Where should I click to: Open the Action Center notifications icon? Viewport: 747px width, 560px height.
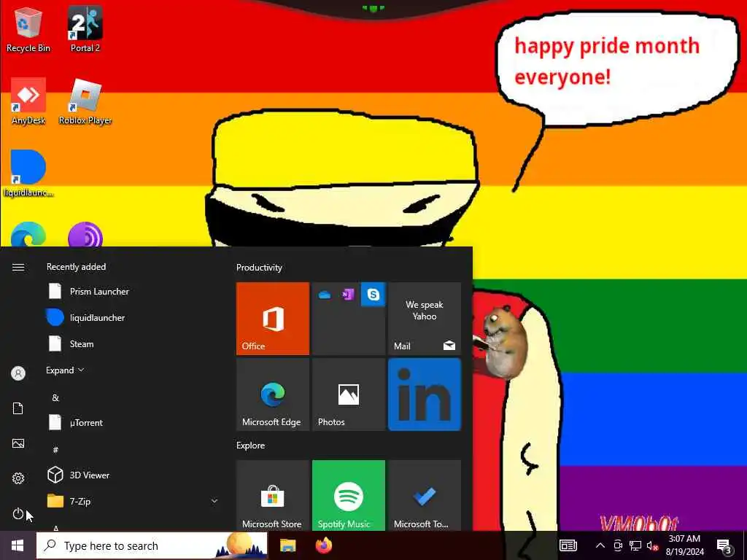click(x=724, y=545)
